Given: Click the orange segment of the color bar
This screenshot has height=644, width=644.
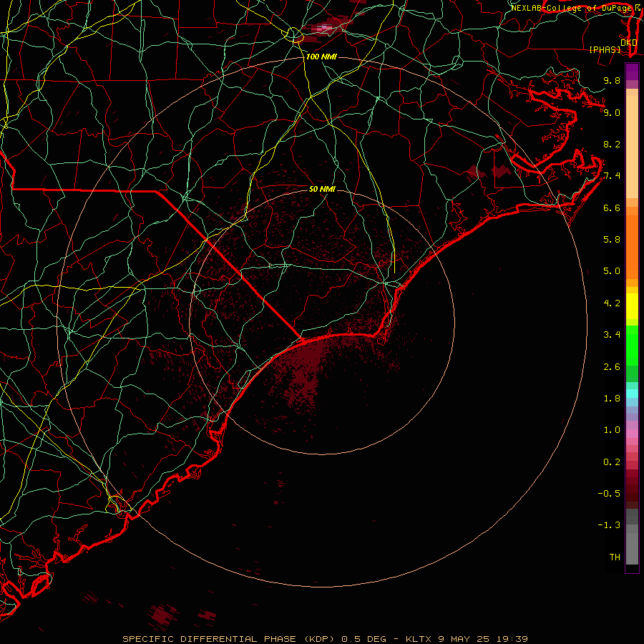Looking at the screenshot, I should 632,248.
